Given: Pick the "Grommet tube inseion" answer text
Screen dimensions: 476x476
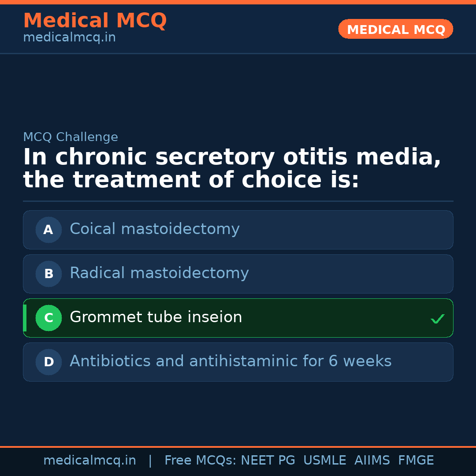Looking at the screenshot, I should pyautogui.click(x=156, y=317).
